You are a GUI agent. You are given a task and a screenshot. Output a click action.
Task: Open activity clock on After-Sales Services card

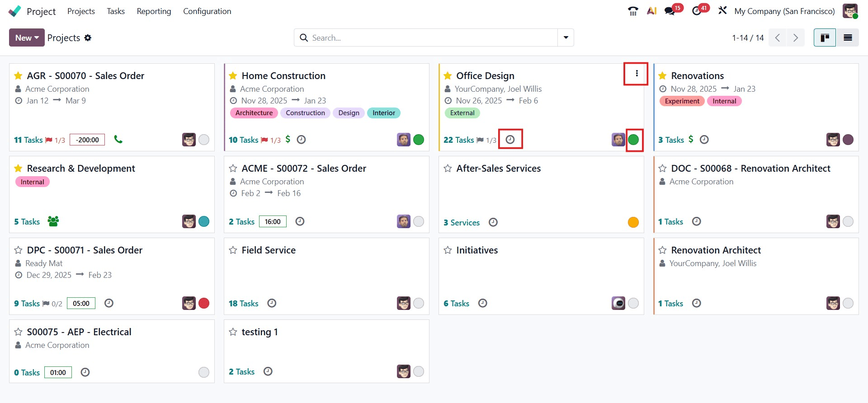[x=493, y=222]
